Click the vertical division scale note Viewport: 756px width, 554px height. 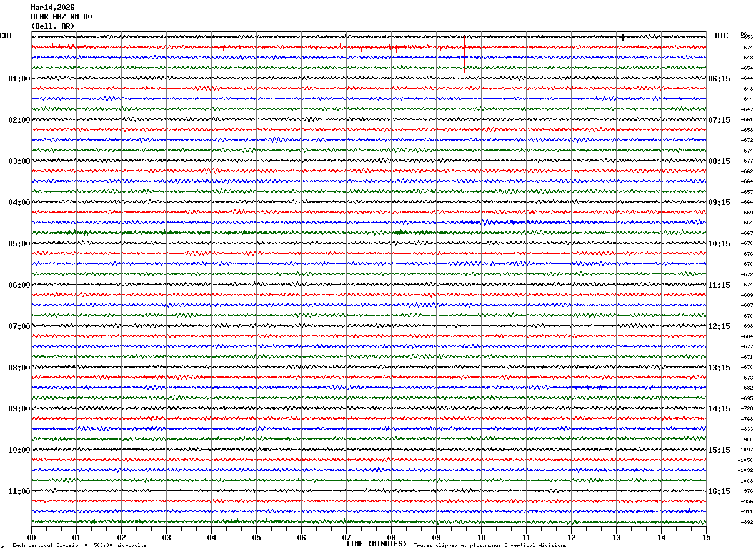79,546
